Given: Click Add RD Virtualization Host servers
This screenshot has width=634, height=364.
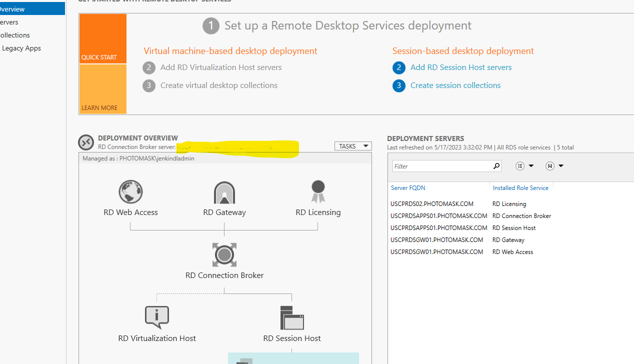Looking at the screenshot, I should coord(221,67).
